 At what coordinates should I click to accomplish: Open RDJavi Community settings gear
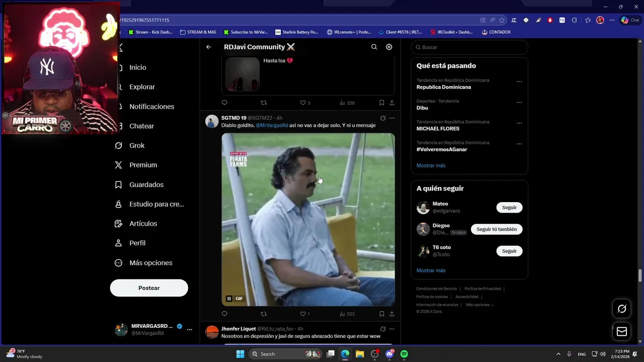click(x=389, y=47)
